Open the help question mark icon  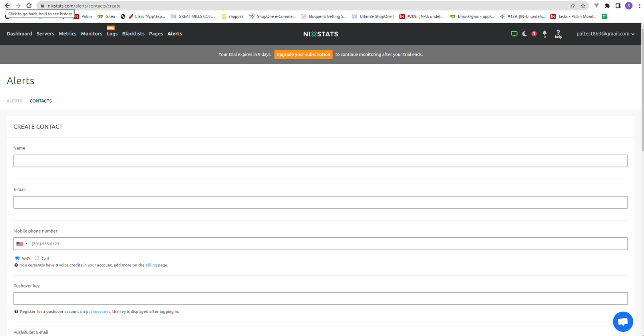click(x=558, y=34)
